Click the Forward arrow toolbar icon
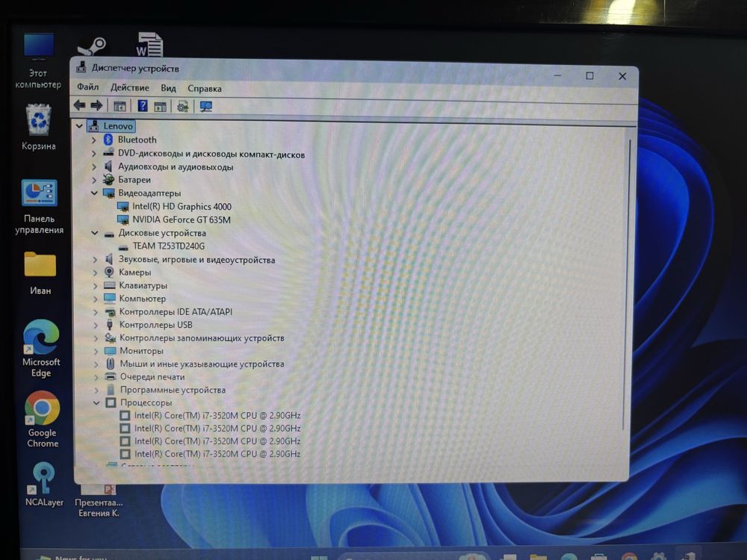The width and height of the screenshot is (747, 560). pyautogui.click(x=96, y=105)
